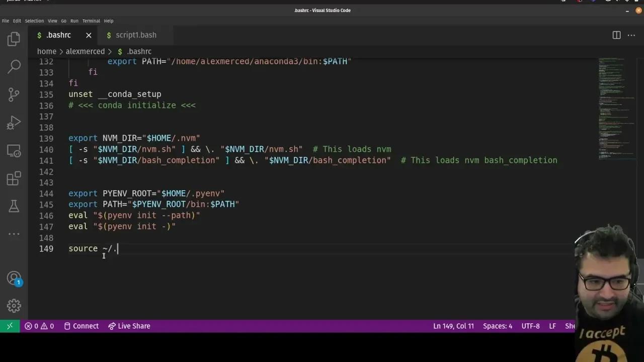Open the Extensions view
644x362 pixels.
pyautogui.click(x=14, y=178)
